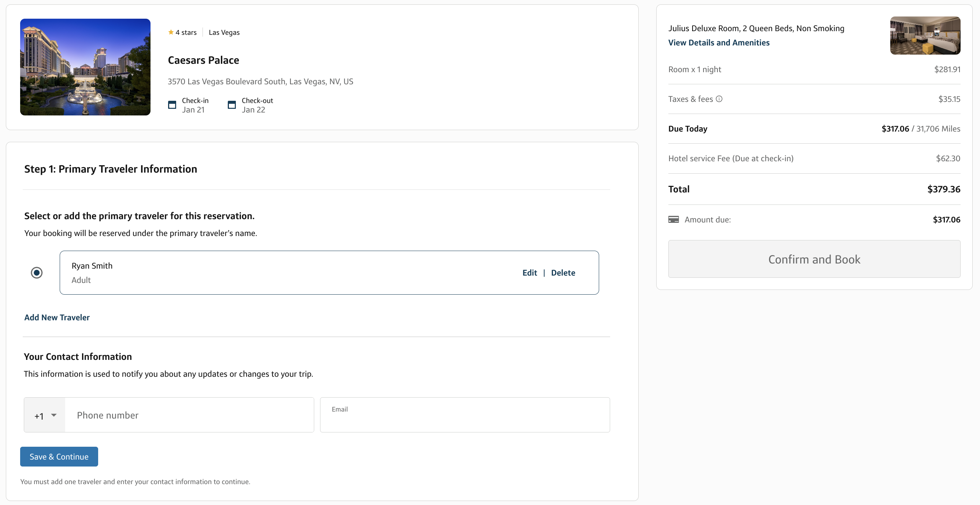Focus the Phone number field
980x505 pixels.
coord(189,415)
